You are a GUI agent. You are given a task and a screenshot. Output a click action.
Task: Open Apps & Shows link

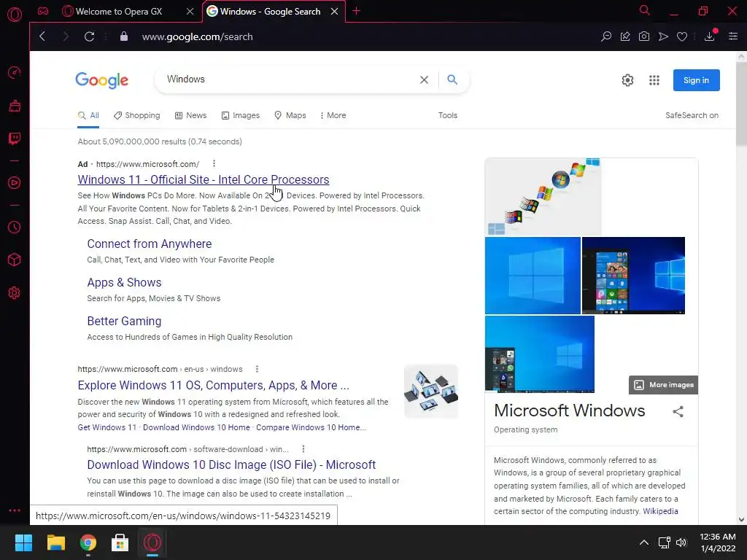[124, 282]
